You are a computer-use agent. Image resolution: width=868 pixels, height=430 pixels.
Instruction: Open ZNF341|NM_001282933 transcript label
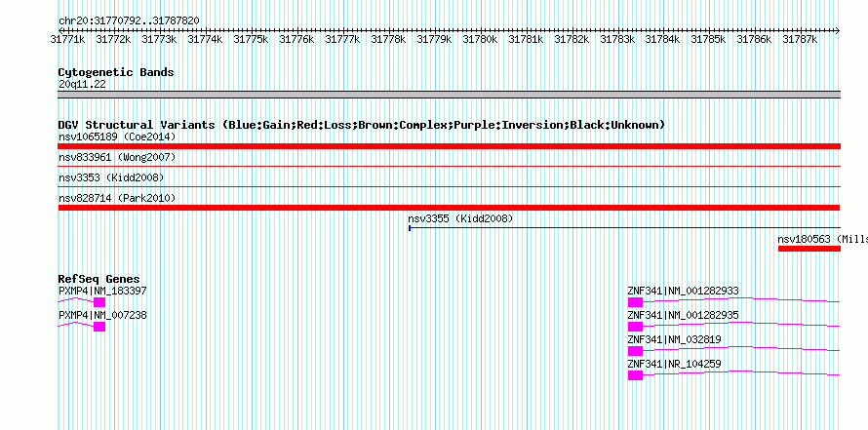[683, 291]
